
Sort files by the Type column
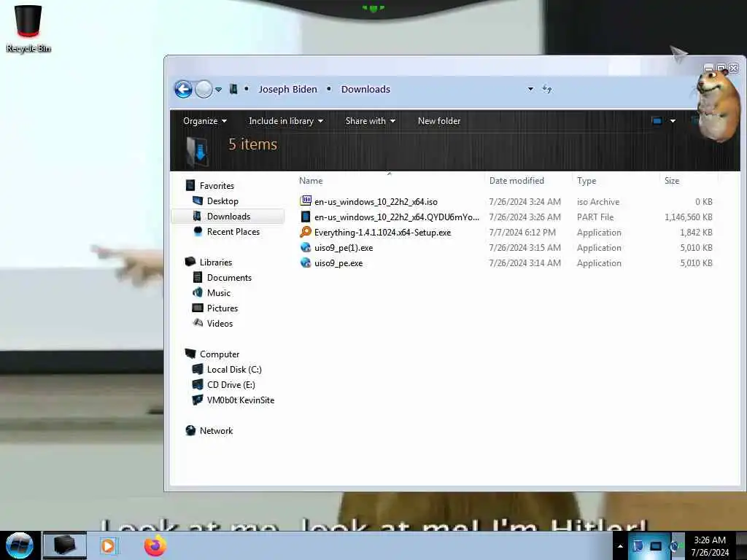click(587, 181)
